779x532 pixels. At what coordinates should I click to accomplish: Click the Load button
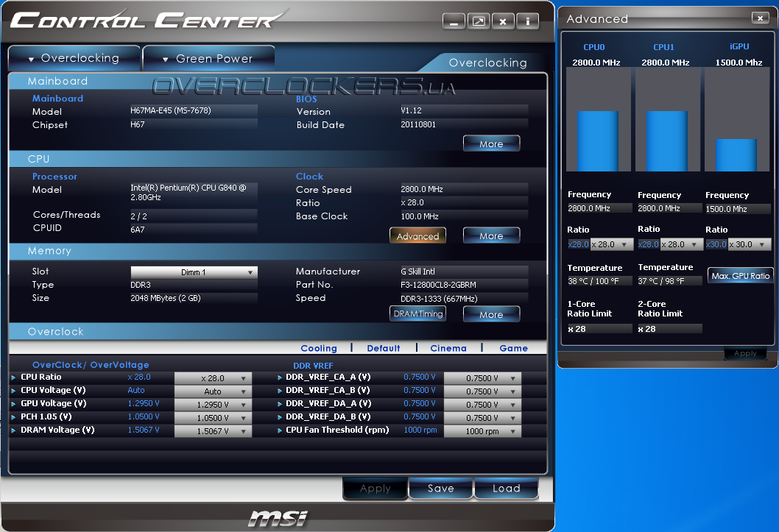point(507,489)
